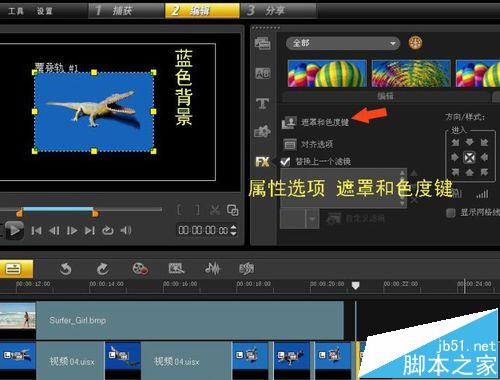Viewport: 500px width, 380px height.
Task: Click the mark-out right bracket icon
Action: (198, 210)
